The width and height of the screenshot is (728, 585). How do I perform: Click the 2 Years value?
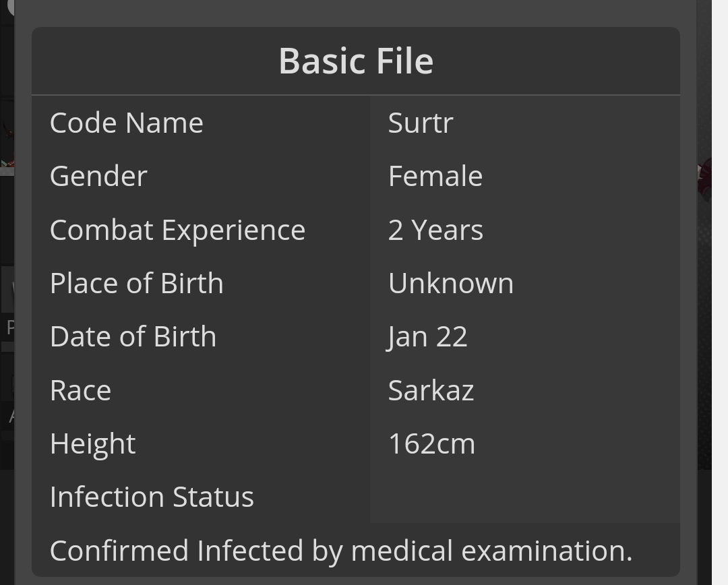pos(435,230)
